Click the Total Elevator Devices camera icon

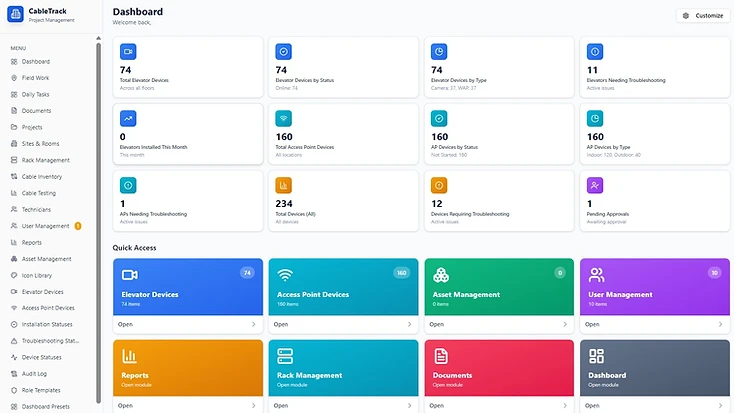(128, 52)
